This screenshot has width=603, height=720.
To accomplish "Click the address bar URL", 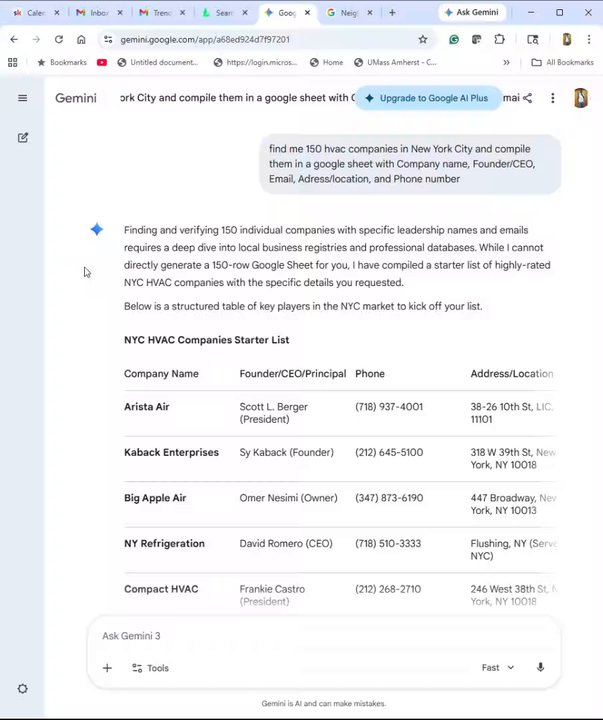I will [x=205, y=39].
